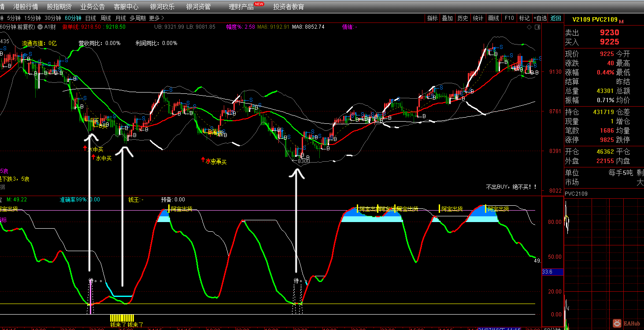Click the 卖出 price 9230

point(610,32)
